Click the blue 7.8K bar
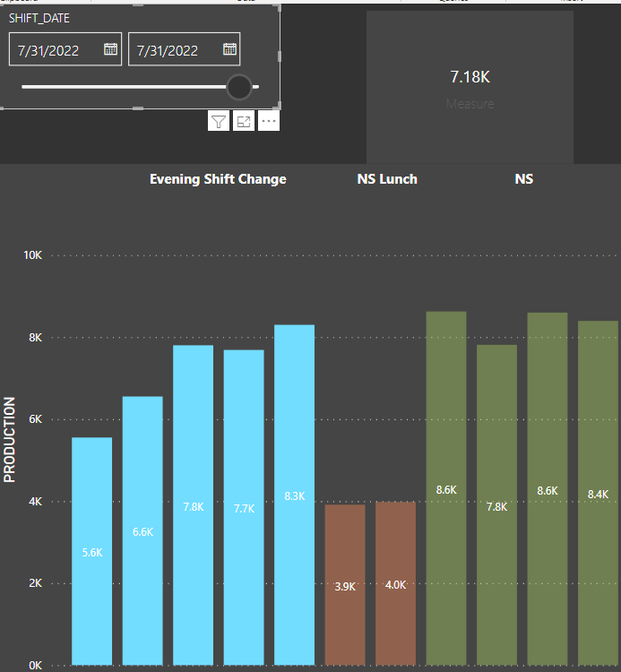This screenshot has height=672, width=621. [193, 504]
